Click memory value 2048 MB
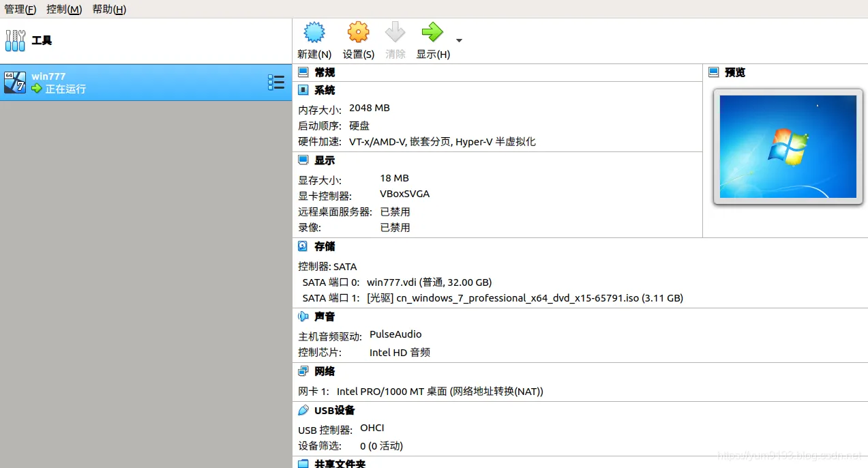Image resolution: width=868 pixels, height=468 pixels. (370, 108)
